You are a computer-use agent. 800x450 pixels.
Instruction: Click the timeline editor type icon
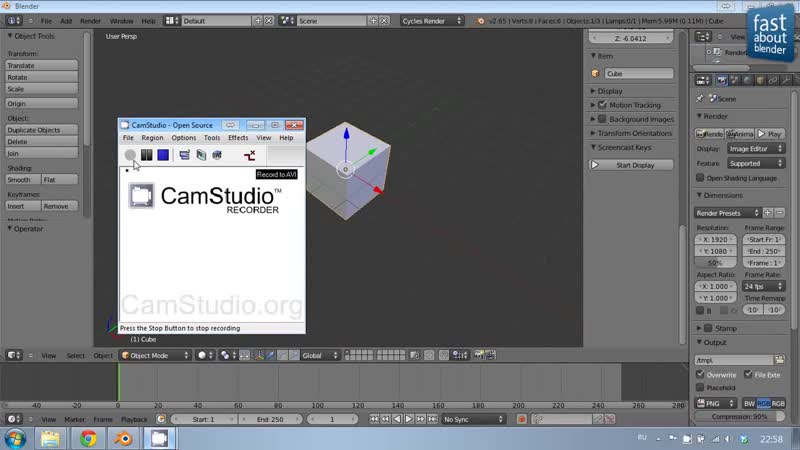tap(14, 419)
